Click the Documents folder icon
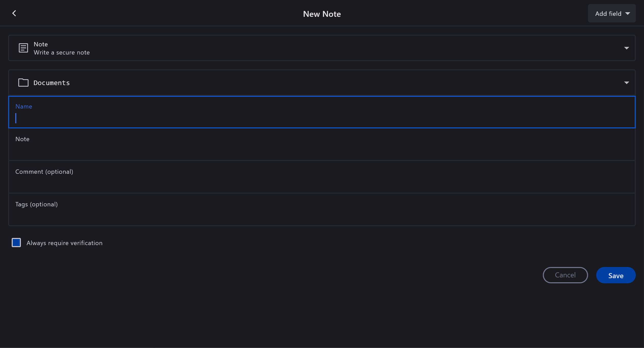Image resolution: width=644 pixels, height=348 pixels. [x=23, y=83]
